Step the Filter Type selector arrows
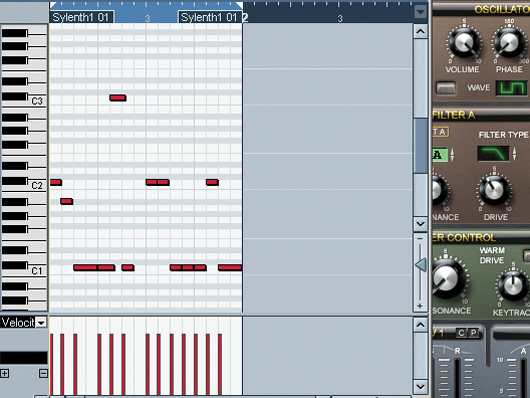Screen dimensions: 530x398 (x=514, y=154)
